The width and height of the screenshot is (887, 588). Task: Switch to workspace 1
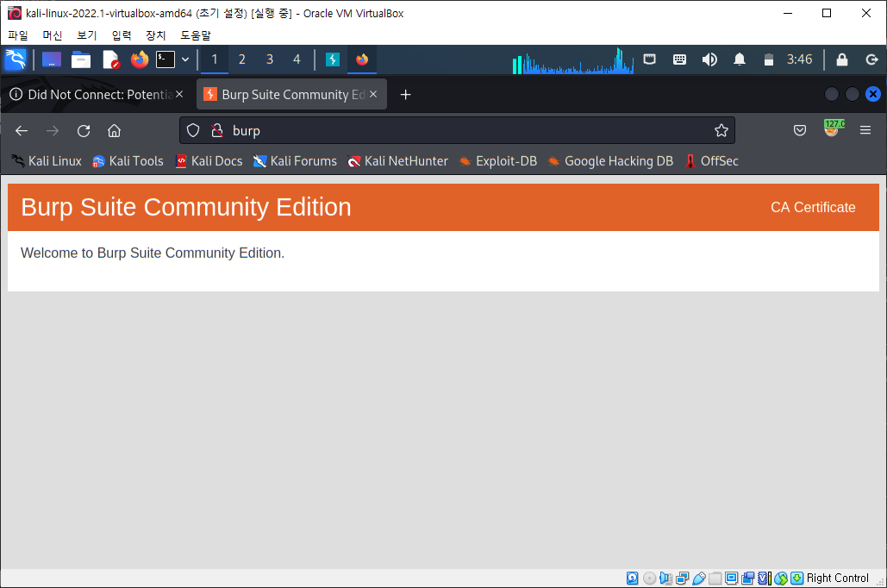pos(215,59)
